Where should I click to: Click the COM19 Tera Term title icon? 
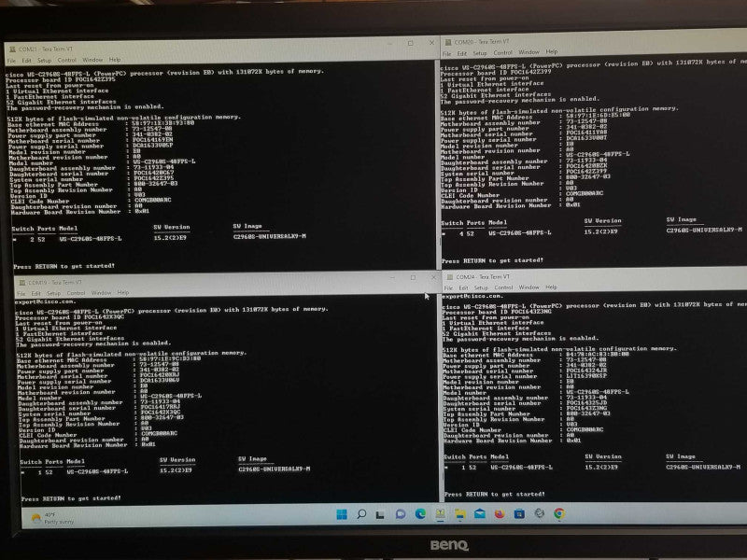[21, 283]
